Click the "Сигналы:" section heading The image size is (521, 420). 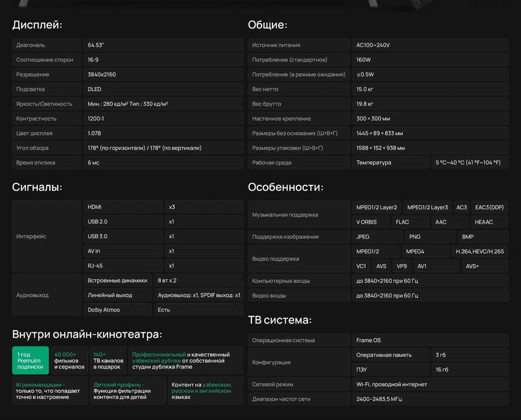point(37,187)
